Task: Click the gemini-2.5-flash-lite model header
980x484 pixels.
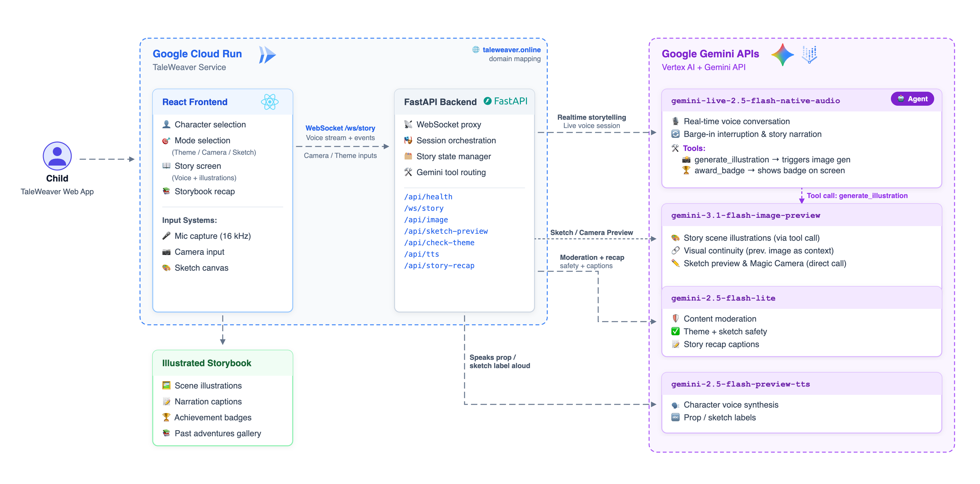Action: (x=723, y=298)
